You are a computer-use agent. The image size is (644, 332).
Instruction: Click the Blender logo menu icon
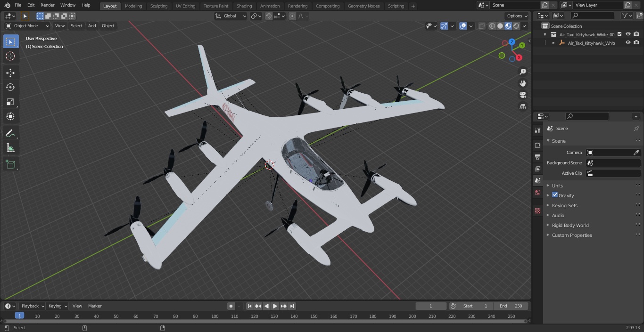tap(8, 5)
